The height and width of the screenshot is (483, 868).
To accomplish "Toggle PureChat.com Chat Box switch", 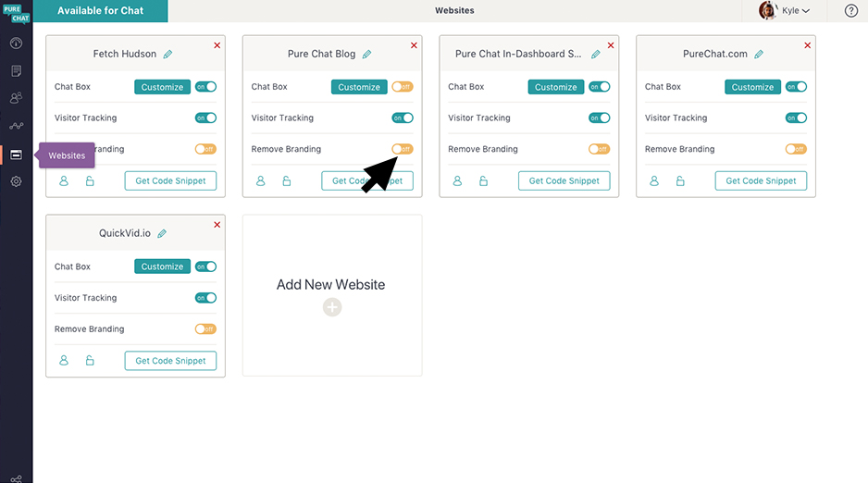I will point(796,87).
